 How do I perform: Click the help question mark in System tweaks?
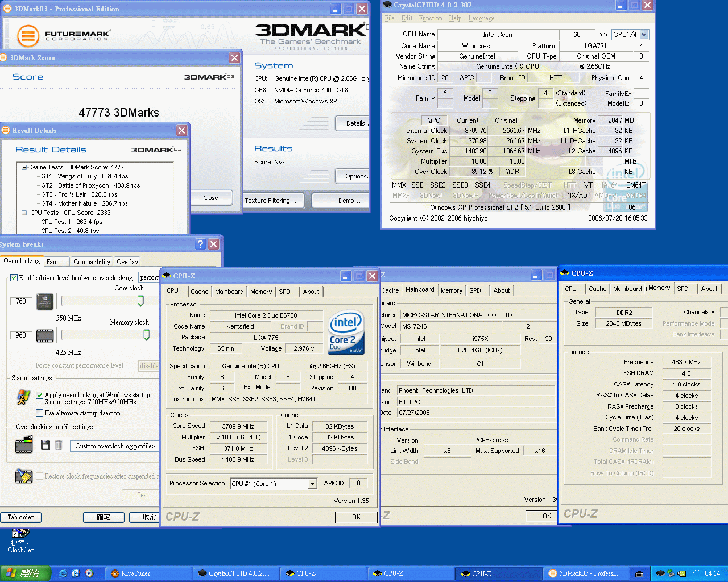click(200, 244)
